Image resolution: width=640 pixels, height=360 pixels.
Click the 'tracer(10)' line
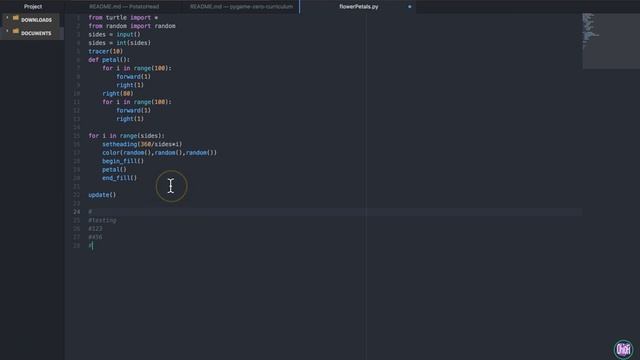105,51
